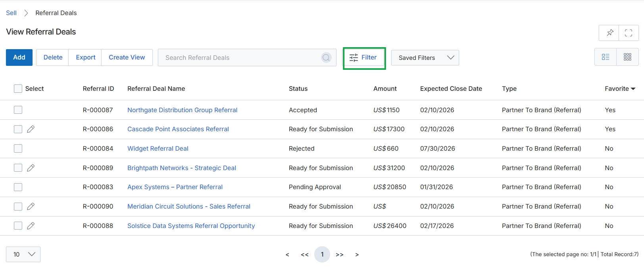
Task: Click the Delete button
Action: (x=53, y=57)
